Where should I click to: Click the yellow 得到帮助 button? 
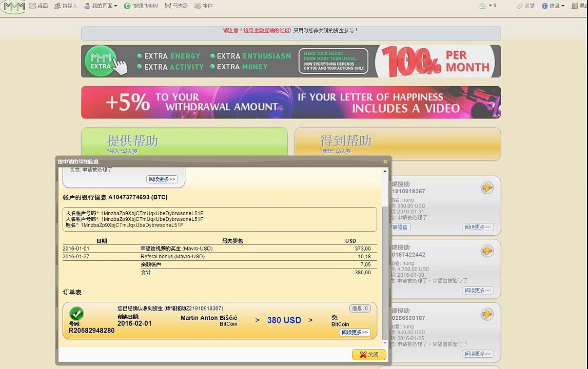pyautogui.click(x=398, y=144)
